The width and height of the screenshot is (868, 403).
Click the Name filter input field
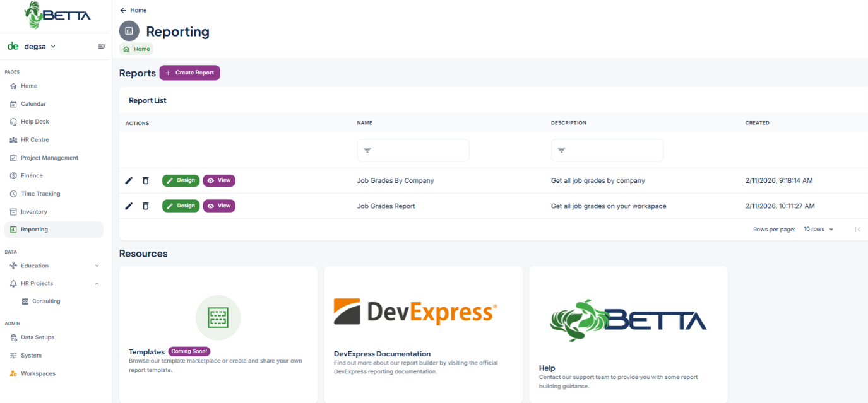click(413, 150)
